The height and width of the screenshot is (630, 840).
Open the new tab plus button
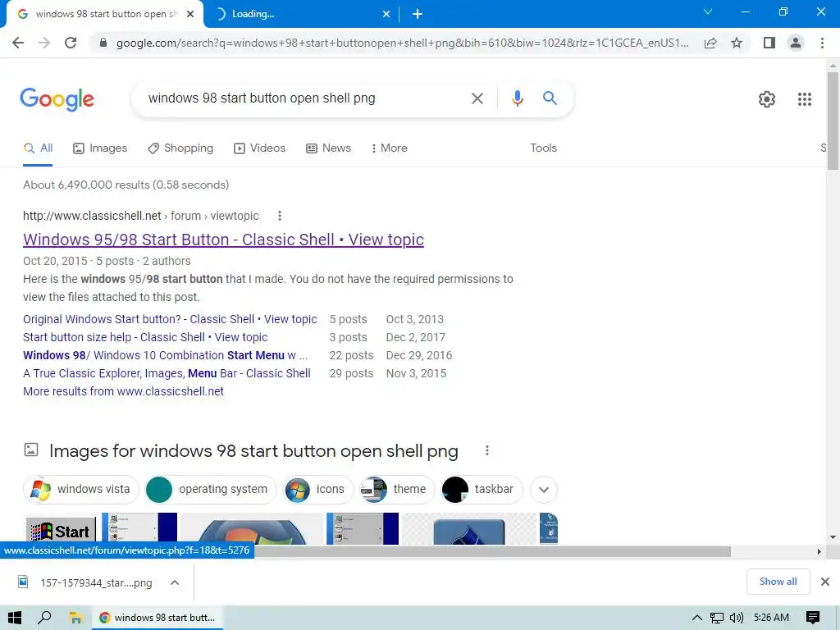click(x=418, y=14)
